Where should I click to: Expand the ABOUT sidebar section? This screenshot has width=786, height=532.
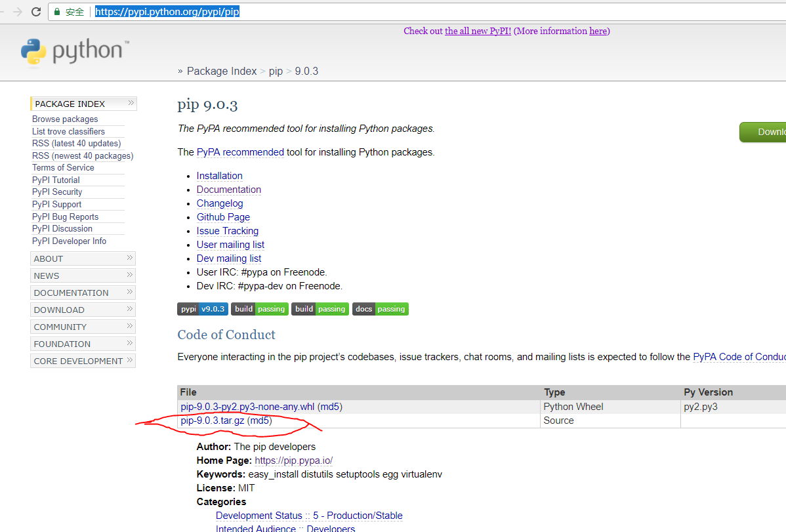[83, 258]
